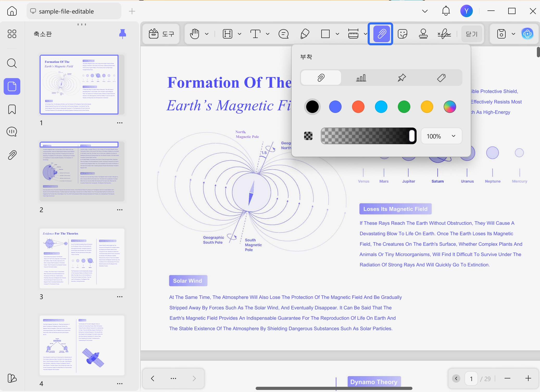Expand the Hand tool dropdown arrow

[x=207, y=34]
